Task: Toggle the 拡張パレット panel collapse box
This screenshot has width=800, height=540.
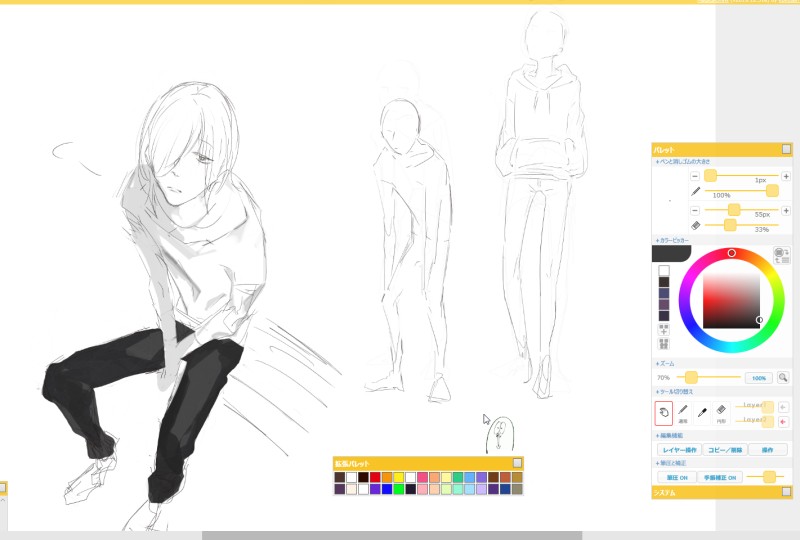Action: [x=517, y=463]
